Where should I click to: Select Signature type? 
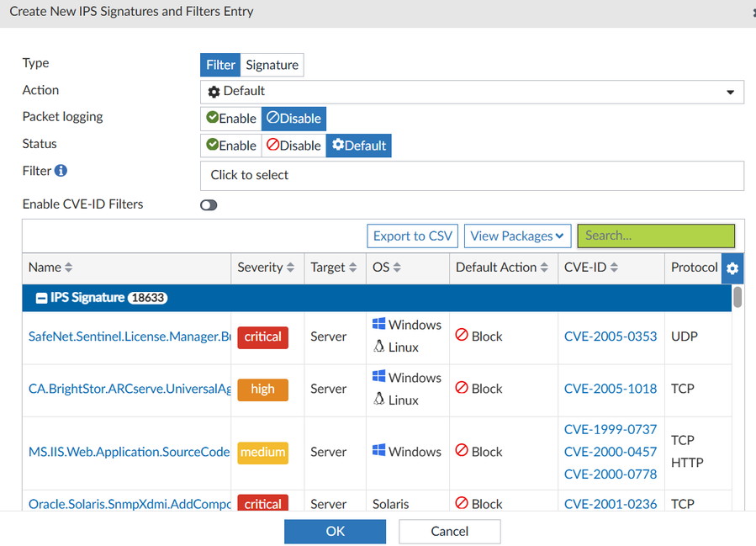click(272, 65)
